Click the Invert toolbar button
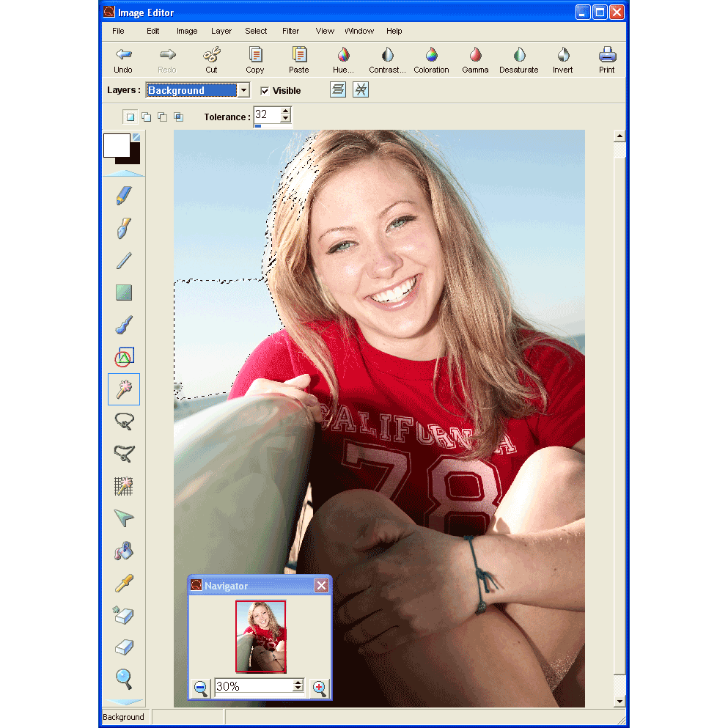Viewport: 728px width, 728px height. pos(562,59)
